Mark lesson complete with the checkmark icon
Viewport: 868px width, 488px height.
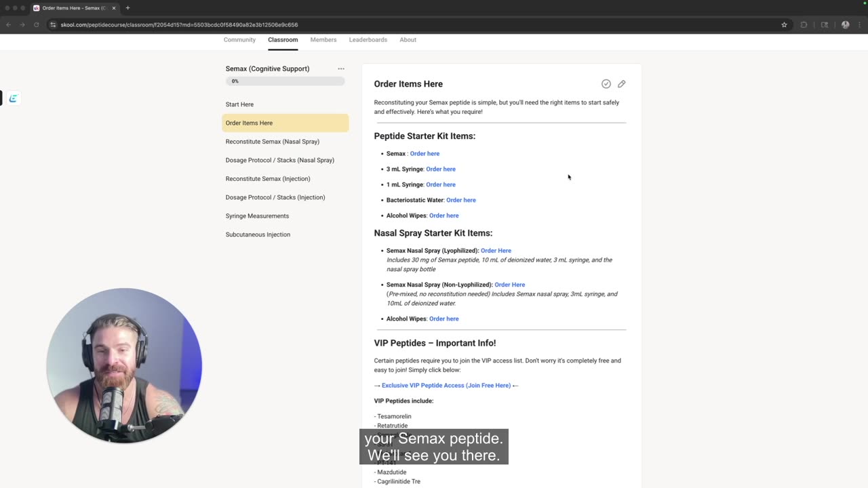point(606,84)
